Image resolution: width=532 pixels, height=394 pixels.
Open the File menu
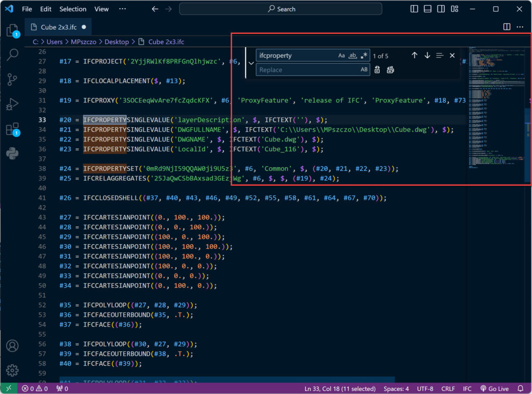click(x=27, y=9)
